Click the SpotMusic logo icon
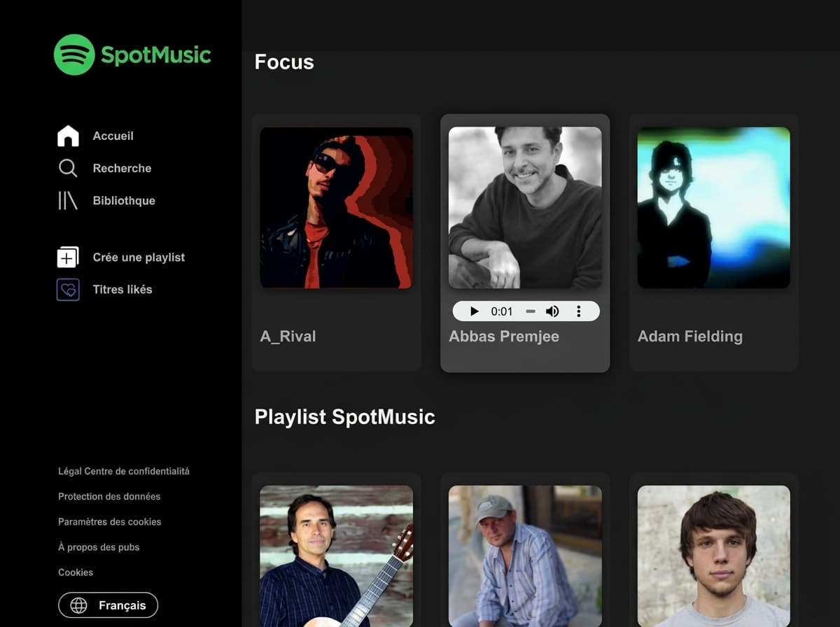This screenshot has height=627, width=840. [x=74, y=55]
